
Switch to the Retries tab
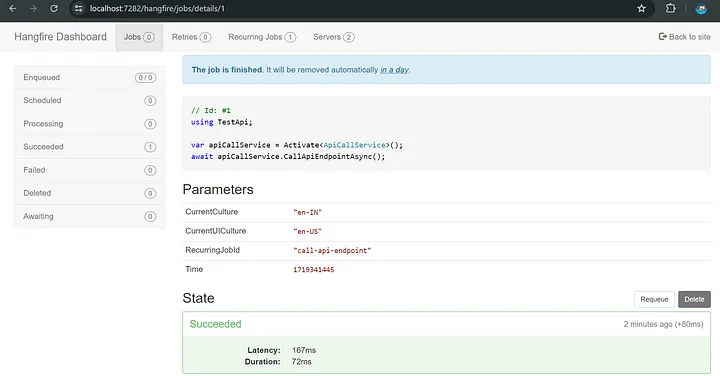(191, 37)
